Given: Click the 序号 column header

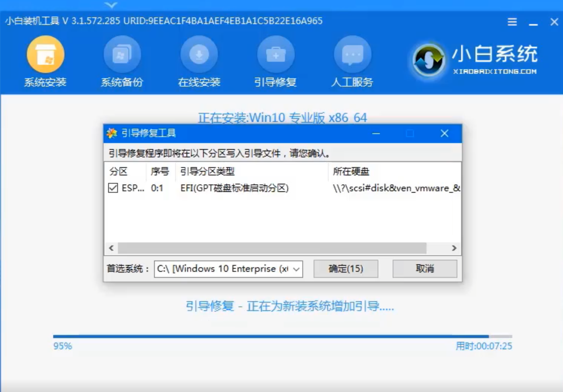Looking at the screenshot, I should (161, 171).
